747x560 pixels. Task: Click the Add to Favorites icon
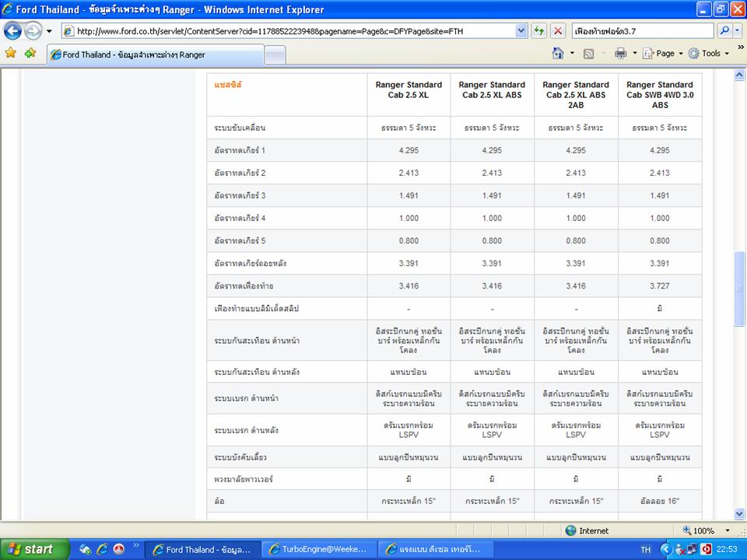(x=30, y=54)
